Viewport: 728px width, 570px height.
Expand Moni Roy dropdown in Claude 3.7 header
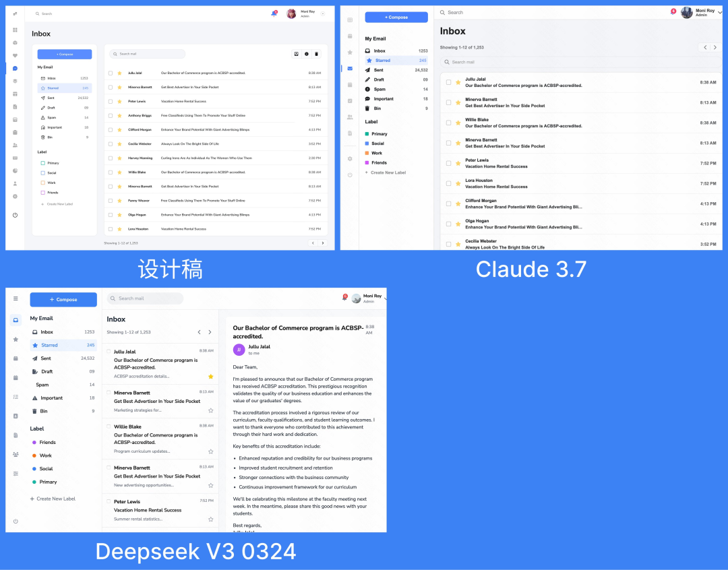720,13
